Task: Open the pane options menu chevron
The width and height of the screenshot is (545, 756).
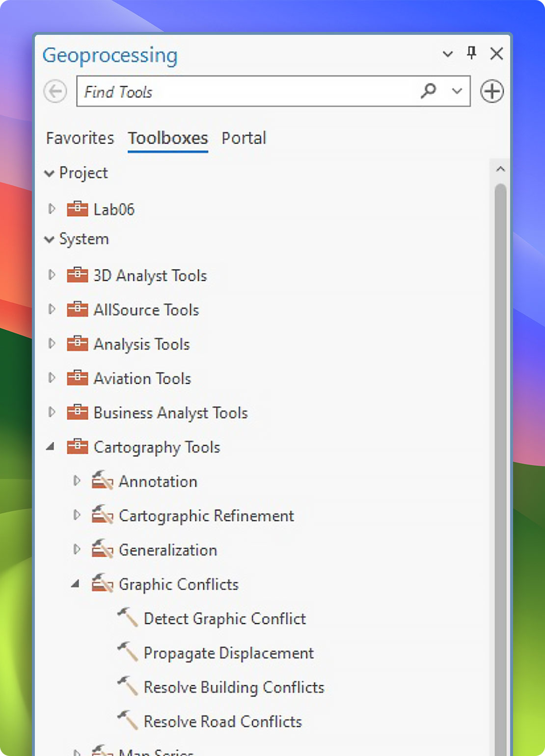Action: 447,54
